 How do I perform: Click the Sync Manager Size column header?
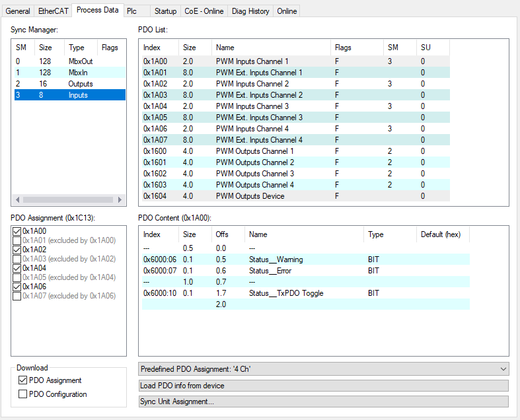pyautogui.click(x=49, y=48)
